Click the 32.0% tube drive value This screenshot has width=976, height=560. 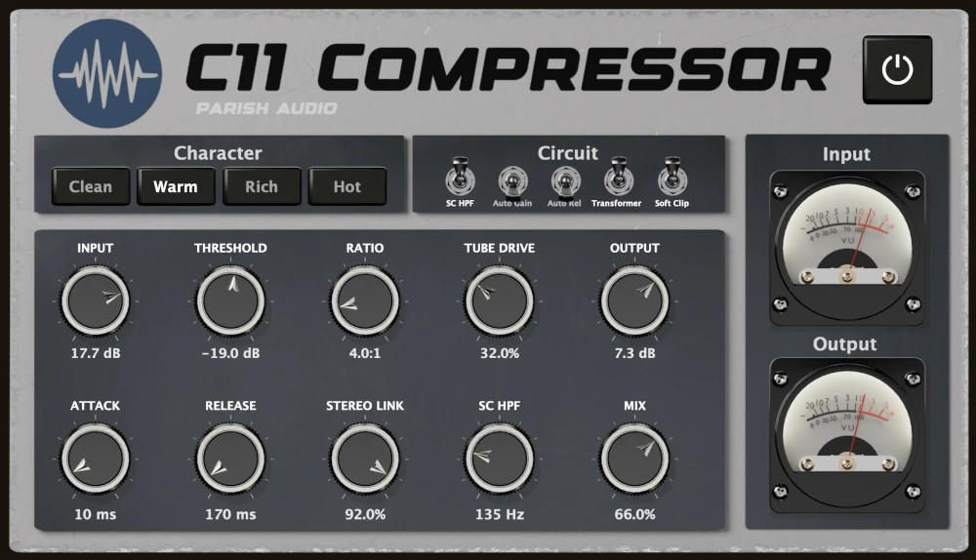pyautogui.click(x=499, y=353)
